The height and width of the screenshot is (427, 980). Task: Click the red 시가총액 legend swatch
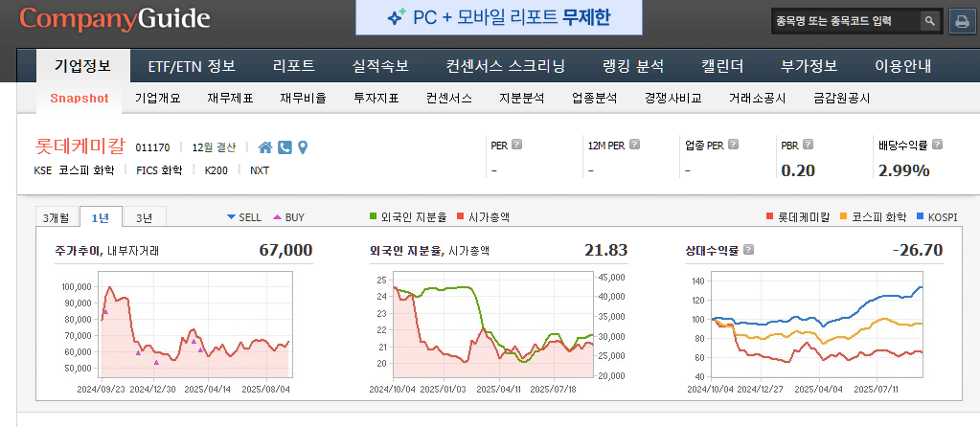click(x=461, y=217)
